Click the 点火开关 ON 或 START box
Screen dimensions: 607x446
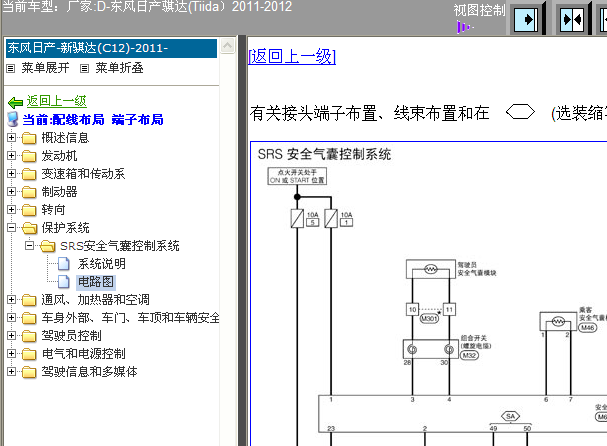point(297,176)
